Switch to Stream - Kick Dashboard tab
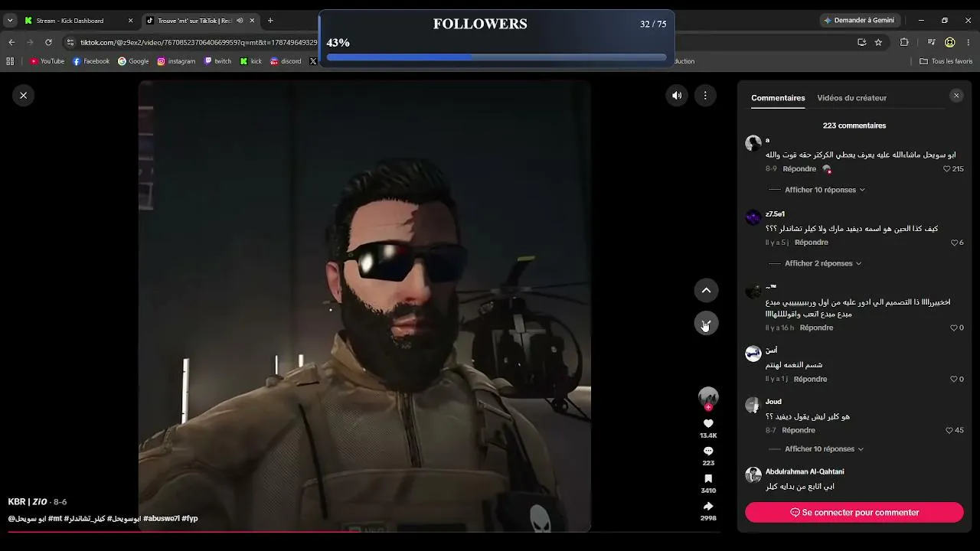 [79, 21]
